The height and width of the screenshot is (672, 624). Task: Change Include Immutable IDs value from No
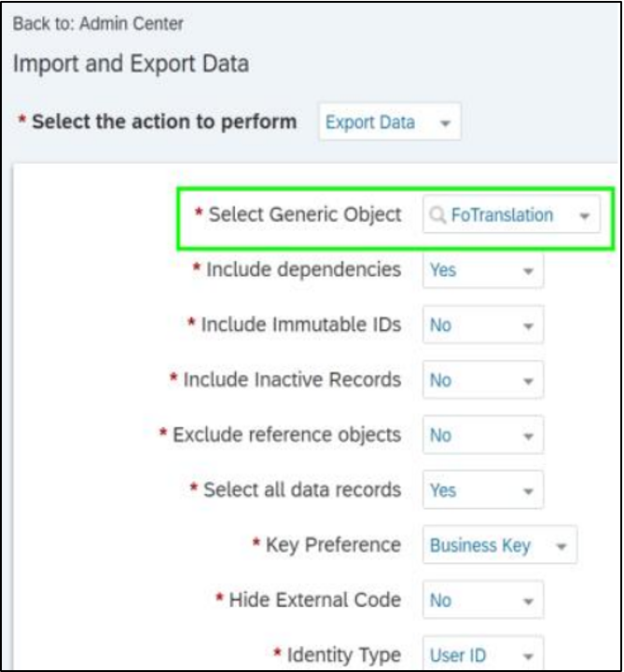[x=483, y=324]
